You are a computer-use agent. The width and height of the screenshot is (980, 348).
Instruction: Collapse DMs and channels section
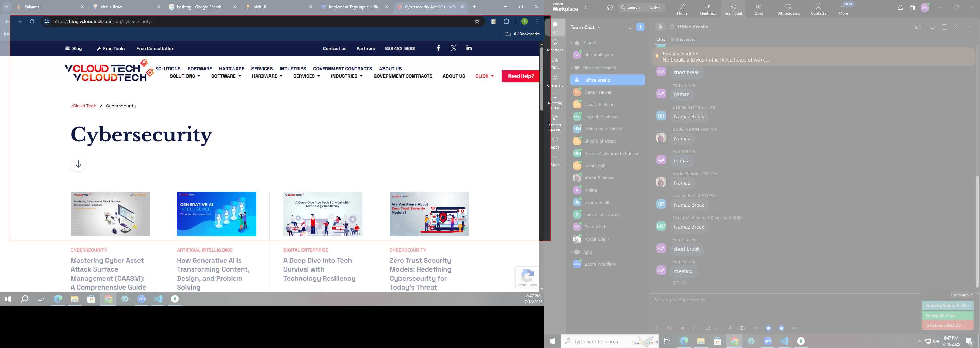click(571, 68)
